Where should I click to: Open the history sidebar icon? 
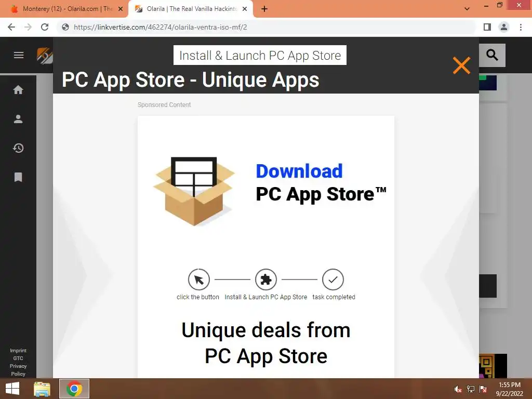pos(18,148)
